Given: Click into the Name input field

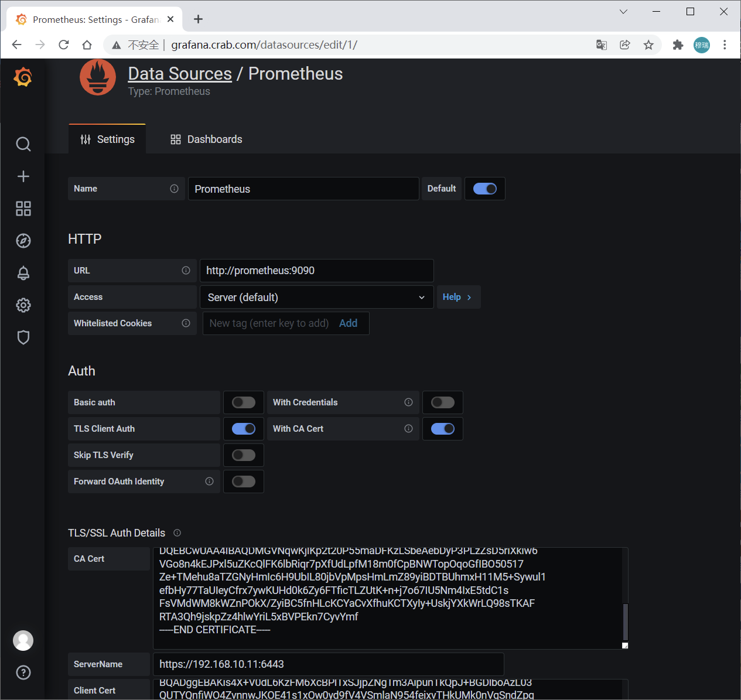Looking at the screenshot, I should pos(303,189).
